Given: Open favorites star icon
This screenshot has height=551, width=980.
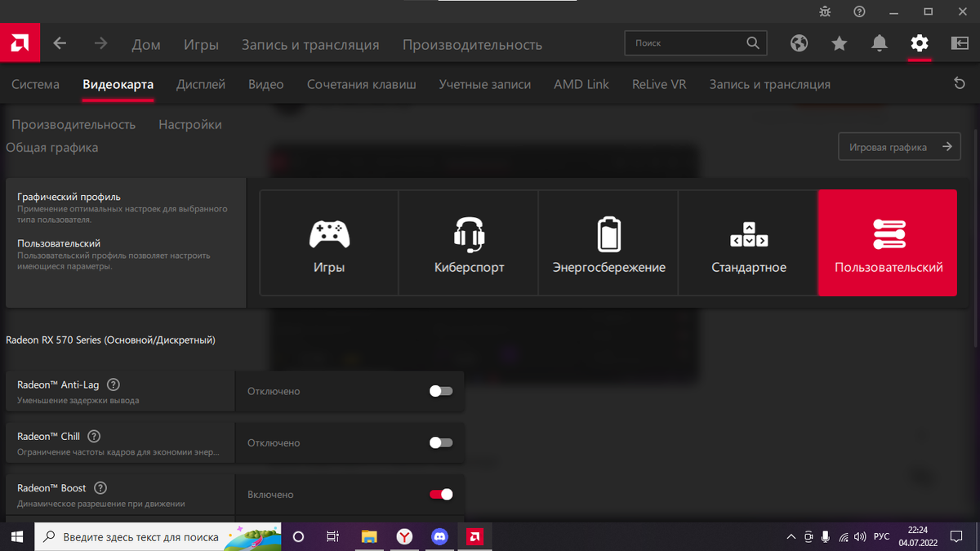Looking at the screenshot, I should click(839, 43).
